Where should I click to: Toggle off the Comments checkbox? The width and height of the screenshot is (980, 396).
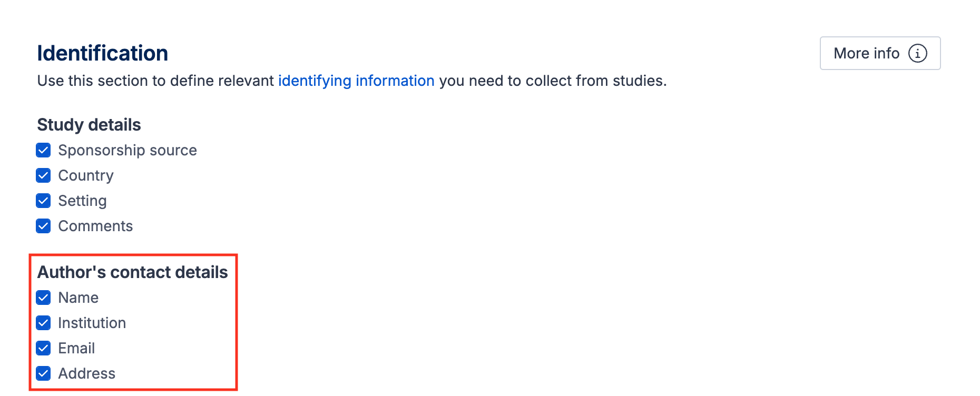43,226
